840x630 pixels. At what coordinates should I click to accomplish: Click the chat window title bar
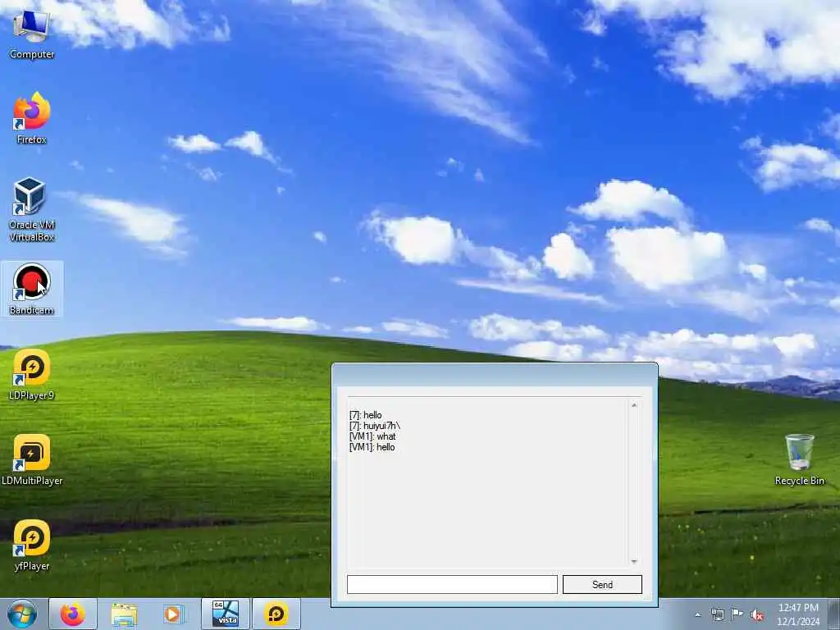495,375
